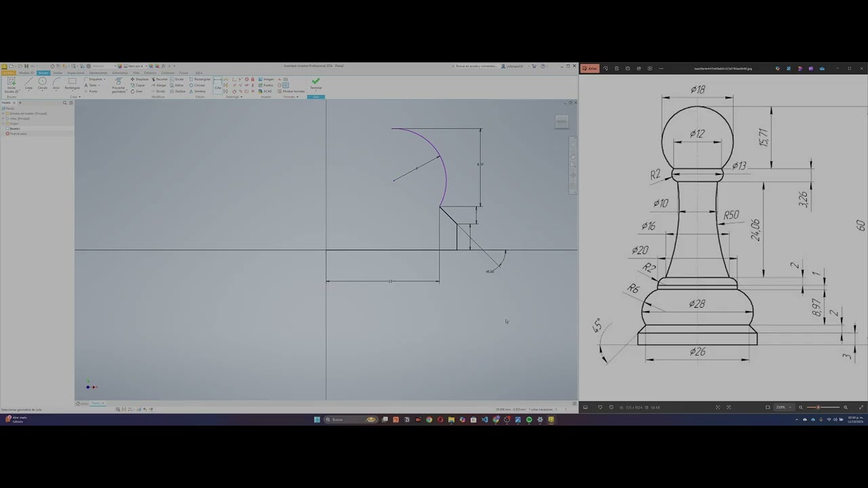Viewport: 868px width, 488px height.
Task: Open Visual Studio Code from taskbar
Action: pos(484,420)
